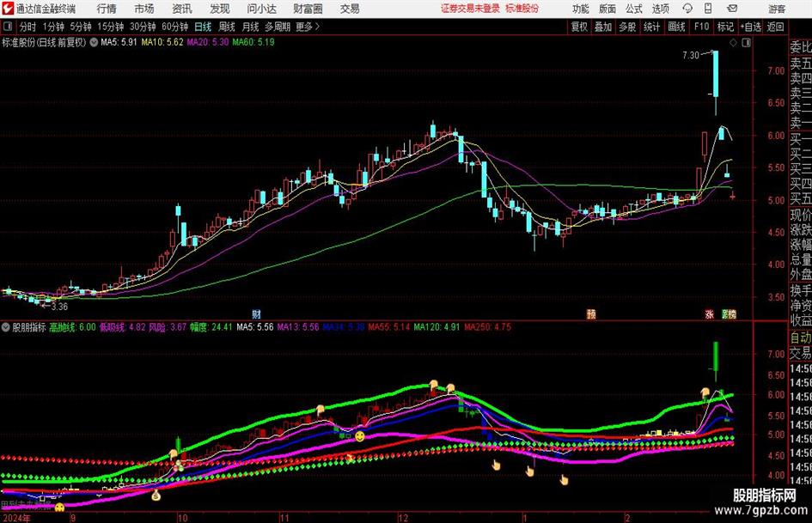Click the 财 marker icon on the chart
The height and width of the screenshot is (523, 812).
256,313
